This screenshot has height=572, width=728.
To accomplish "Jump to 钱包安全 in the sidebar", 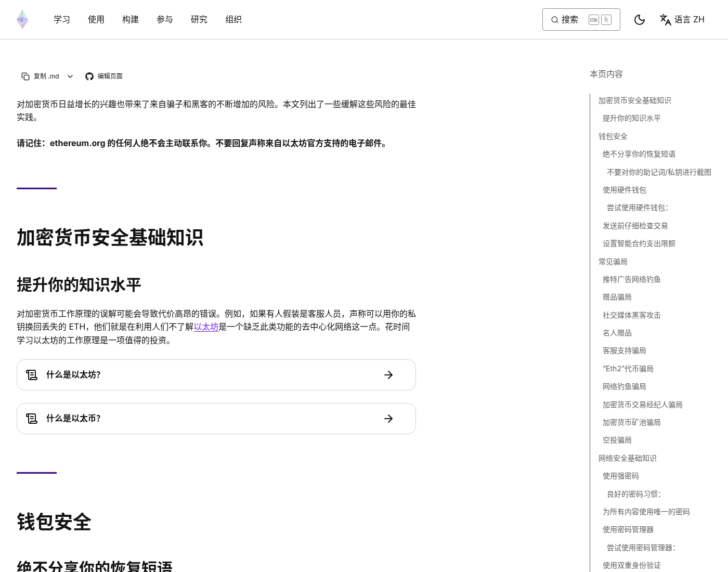I will tap(613, 136).
